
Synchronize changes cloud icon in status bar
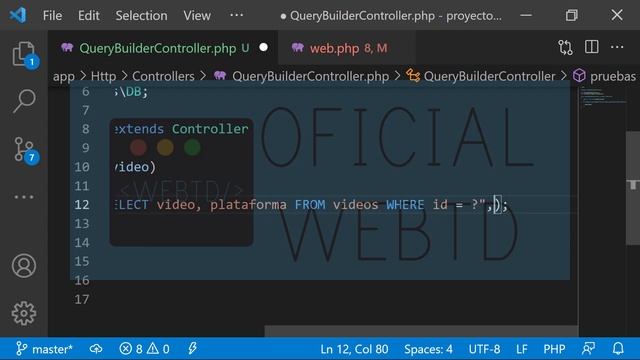(x=96, y=349)
